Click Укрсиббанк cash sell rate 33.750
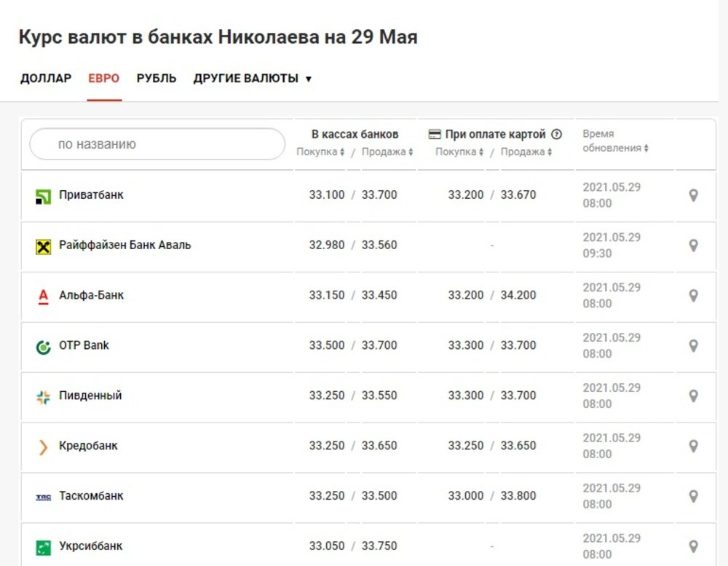The height and width of the screenshot is (566, 728). 379,546
